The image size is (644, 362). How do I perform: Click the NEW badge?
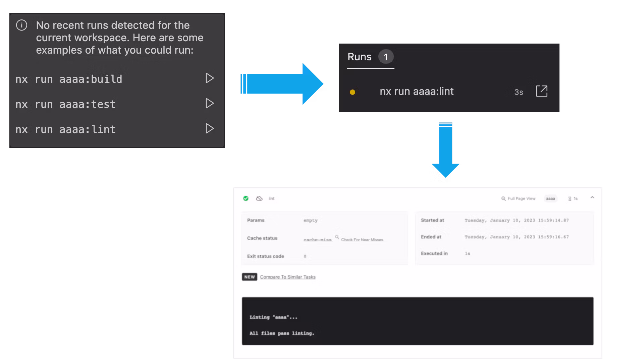(250, 277)
